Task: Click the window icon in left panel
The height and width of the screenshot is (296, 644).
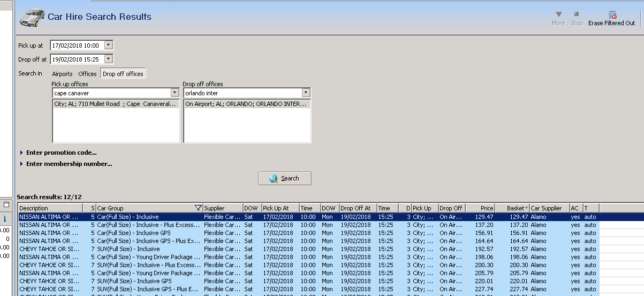Action: 6,204
